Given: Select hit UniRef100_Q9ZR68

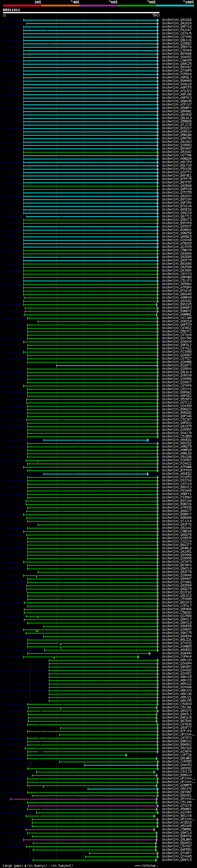Looking at the screenshot, I should click(x=176, y=186).
